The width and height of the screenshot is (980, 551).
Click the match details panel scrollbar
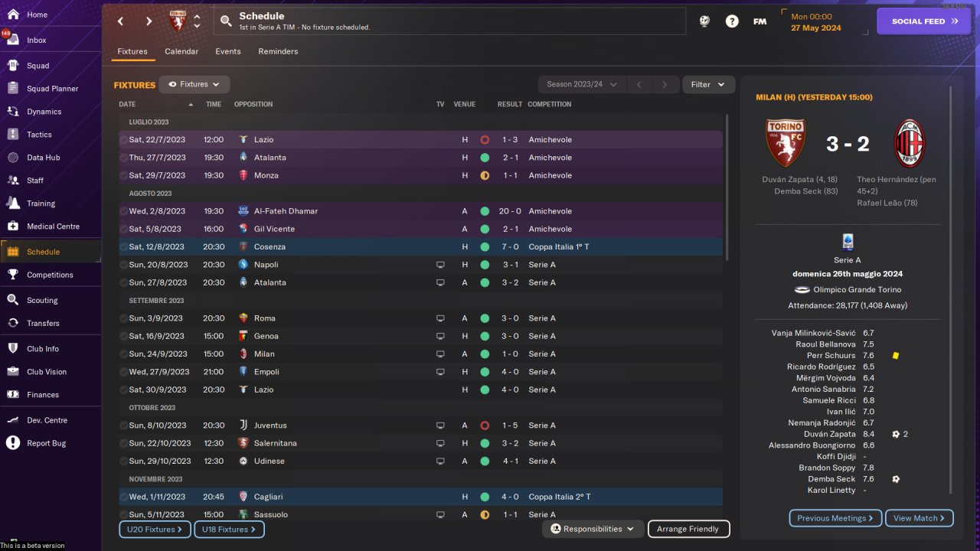click(951, 290)
